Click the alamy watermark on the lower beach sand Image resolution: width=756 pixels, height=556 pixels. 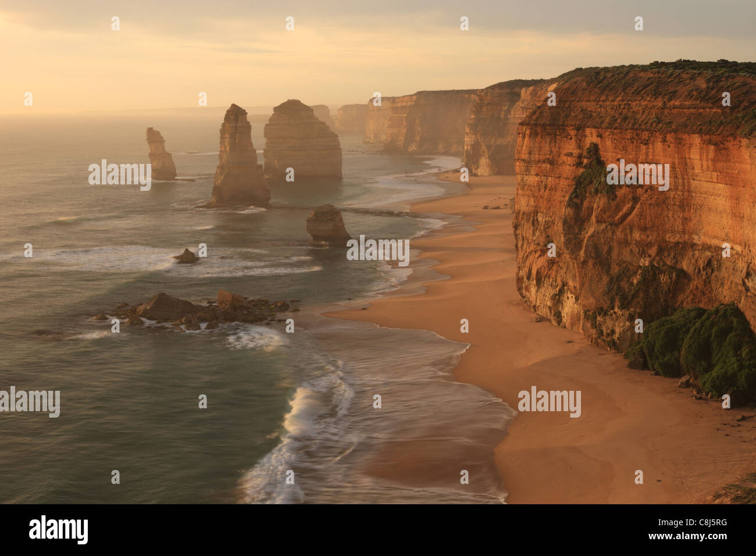(549, 402)
